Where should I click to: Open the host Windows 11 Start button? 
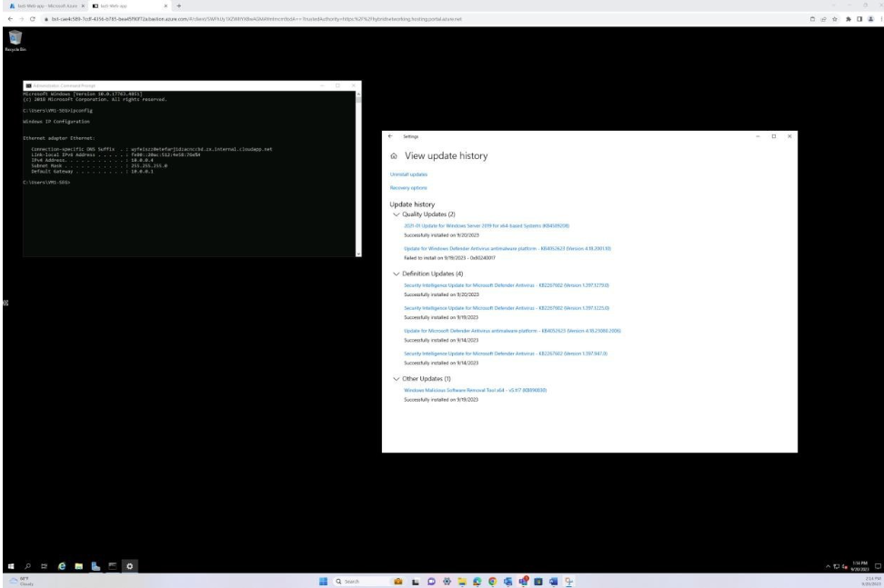(x=323, y=582)
